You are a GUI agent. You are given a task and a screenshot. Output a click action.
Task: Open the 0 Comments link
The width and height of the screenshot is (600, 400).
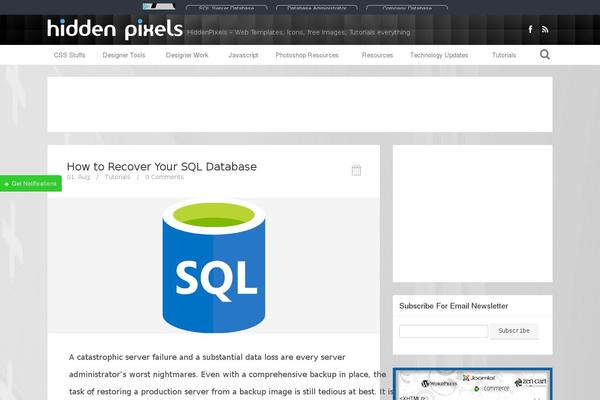point(165,177)
